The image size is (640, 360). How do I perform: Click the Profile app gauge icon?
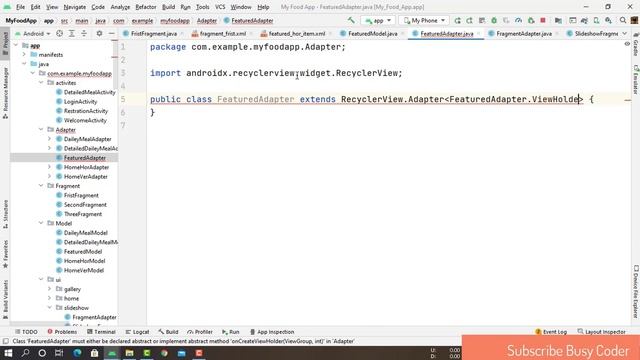pyautogui.click(x=518, y=20)
